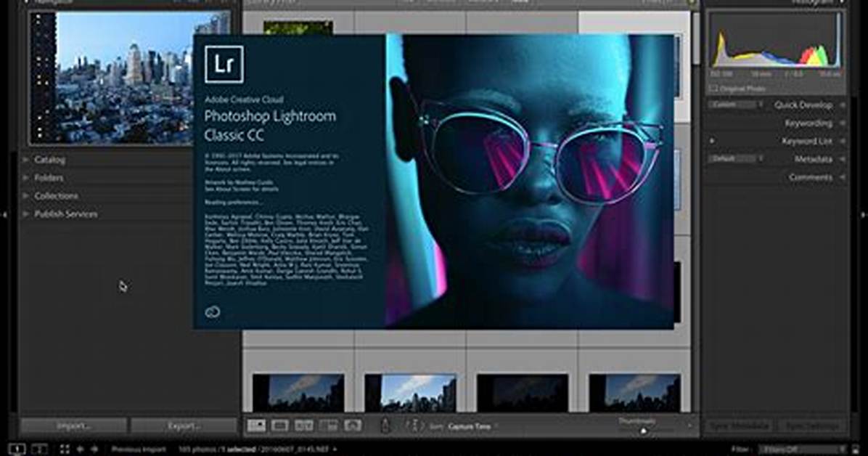The image size is (868, 456).
Task: Click the Import... button
Action: pyautogui.click(x=73, y=426)
